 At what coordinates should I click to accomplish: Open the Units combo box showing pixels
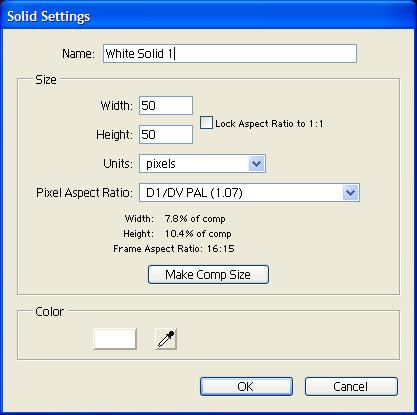coord(202,164)
